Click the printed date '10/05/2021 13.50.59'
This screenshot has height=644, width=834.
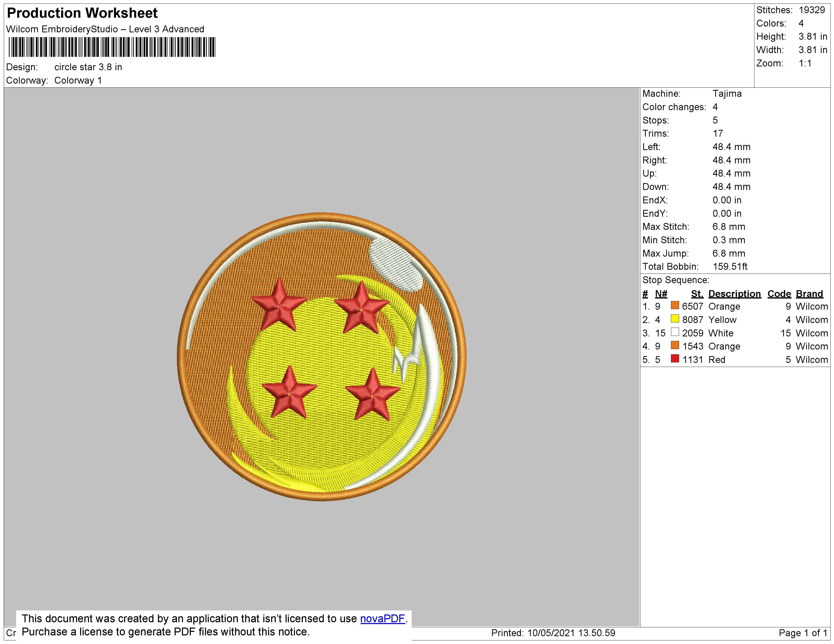(x=571, y=633)
